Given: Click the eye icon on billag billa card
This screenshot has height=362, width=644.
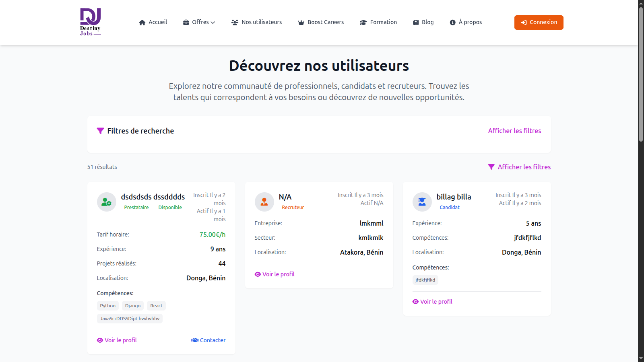Looking at the screenshot, I should [x=415, y=302].
